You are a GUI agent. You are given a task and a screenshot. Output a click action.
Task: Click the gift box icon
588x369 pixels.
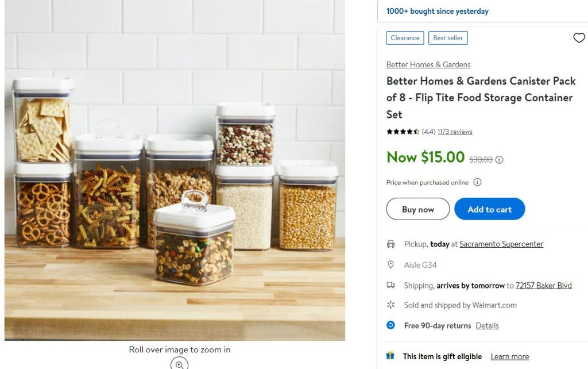[391, 356]
